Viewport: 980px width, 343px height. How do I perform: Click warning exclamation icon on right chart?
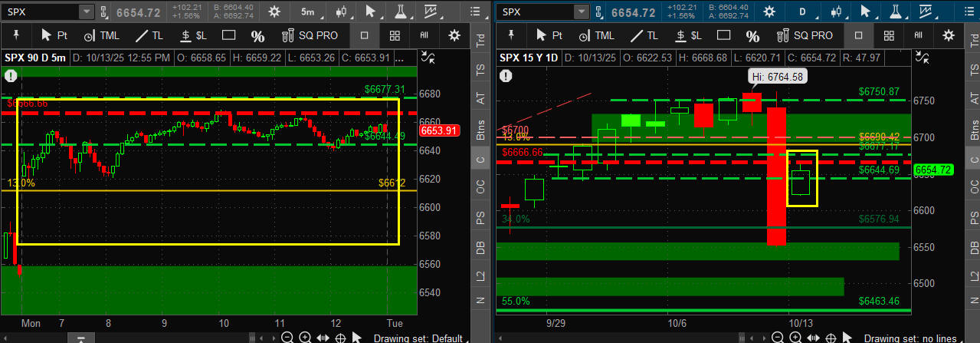506,75
